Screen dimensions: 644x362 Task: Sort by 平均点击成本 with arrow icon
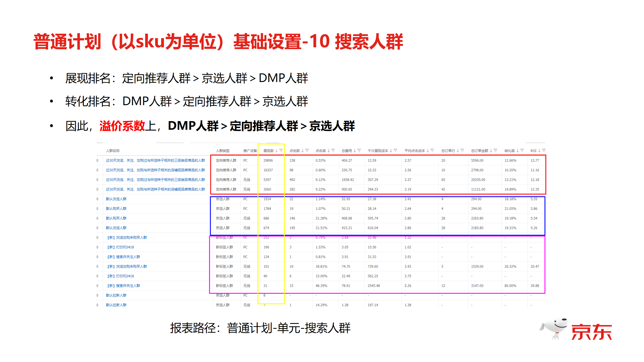click(428, 151)
